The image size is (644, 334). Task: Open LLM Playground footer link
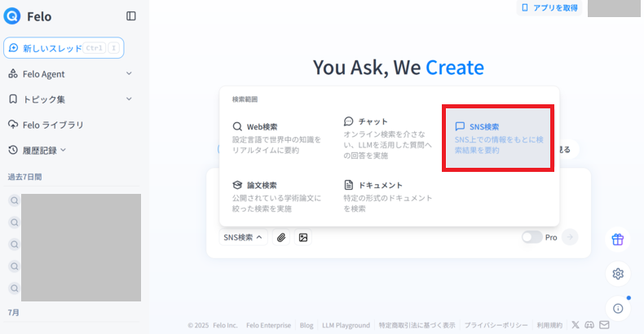click(346, 325)
